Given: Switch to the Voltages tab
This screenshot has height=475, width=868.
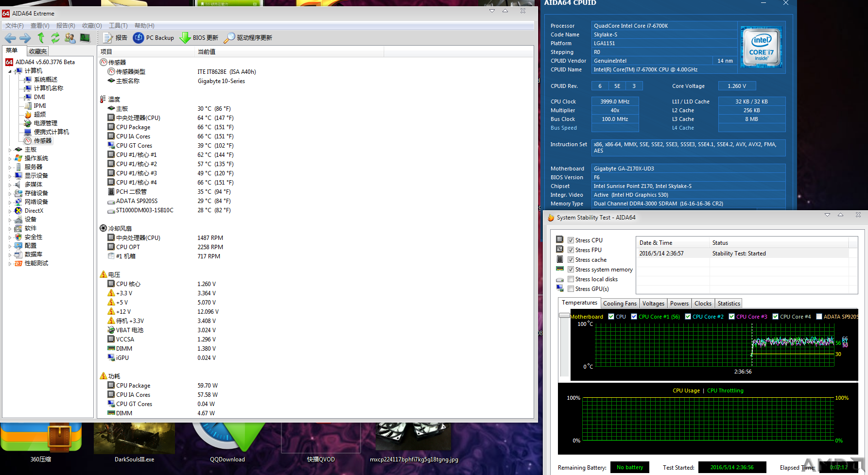Looking at the screenshot, I should click(653, 304).
